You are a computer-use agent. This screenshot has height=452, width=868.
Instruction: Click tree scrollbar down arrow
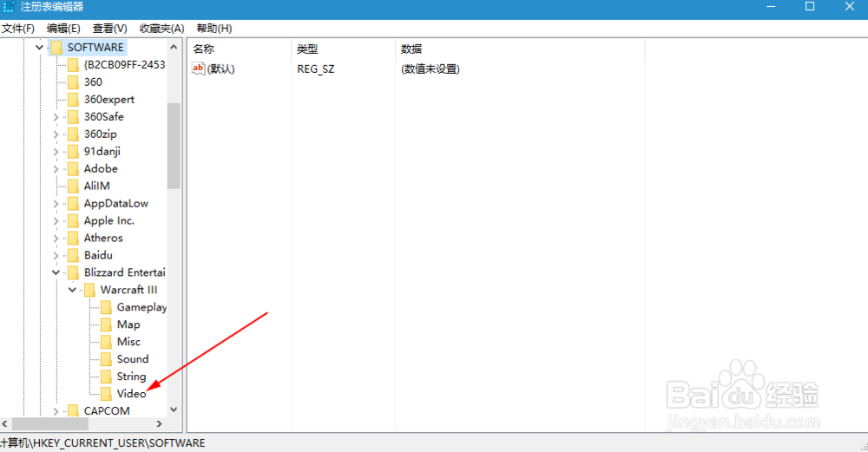[x=174, y=410]
